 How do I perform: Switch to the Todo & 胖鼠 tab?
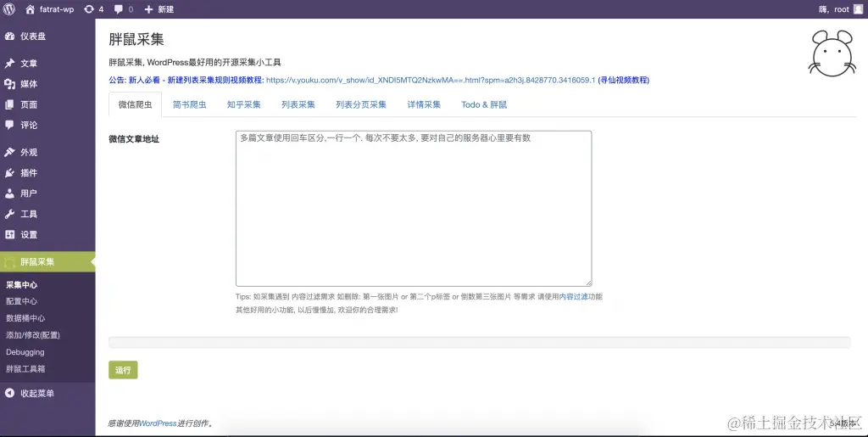click(x=484, y=104)
